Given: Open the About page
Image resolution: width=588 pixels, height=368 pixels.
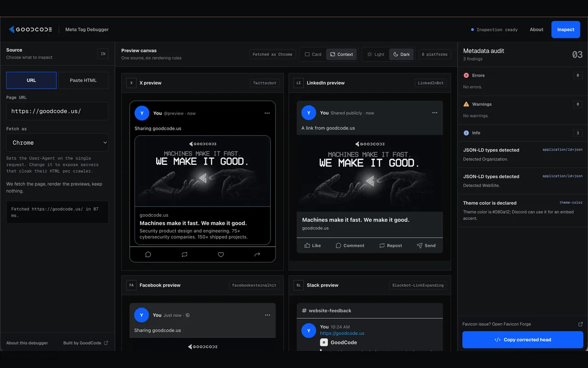Looking at the screenshot, I should 537,29.
